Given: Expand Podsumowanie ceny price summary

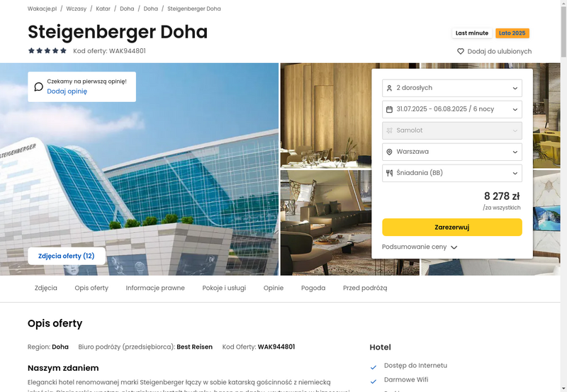Looking at the screenshot, I should tap(420, 247).
